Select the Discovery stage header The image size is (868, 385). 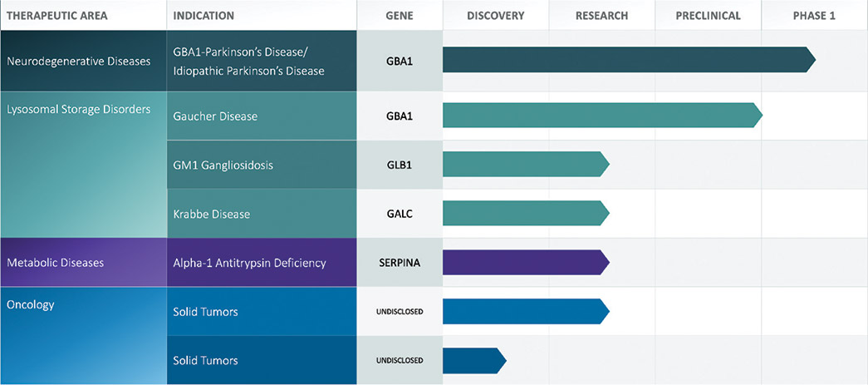click(x=495, y=16)
